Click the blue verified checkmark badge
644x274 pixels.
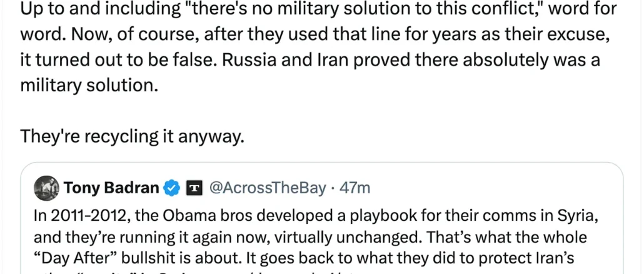pos(170,188)
